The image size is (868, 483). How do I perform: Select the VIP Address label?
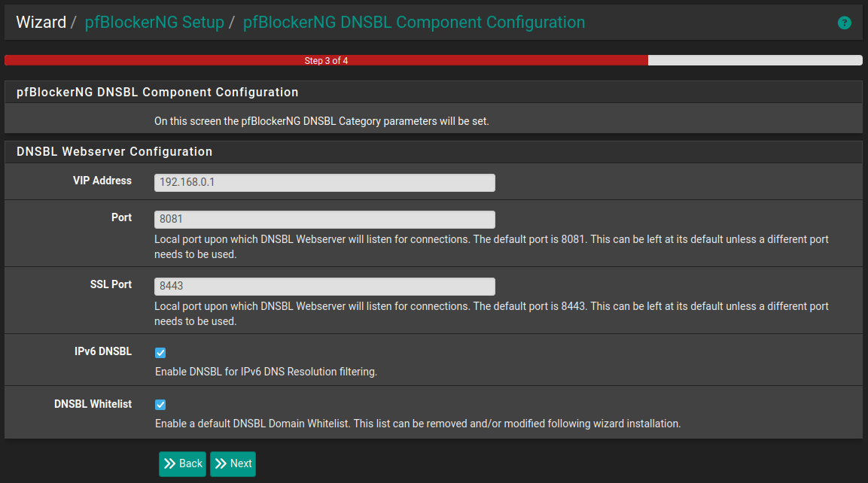click(x=102, y=181)
